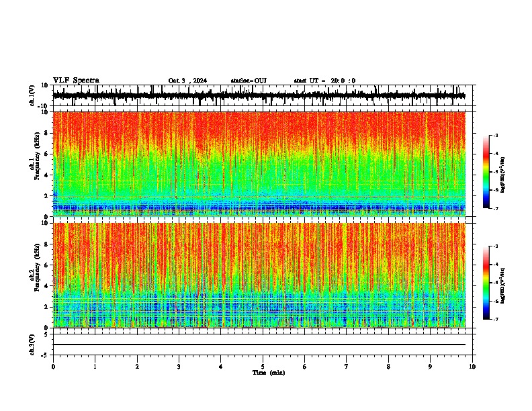Click the "-3" label on ch.1 color bar
This screenshot has width=532, height=411.
pos(495,135)
